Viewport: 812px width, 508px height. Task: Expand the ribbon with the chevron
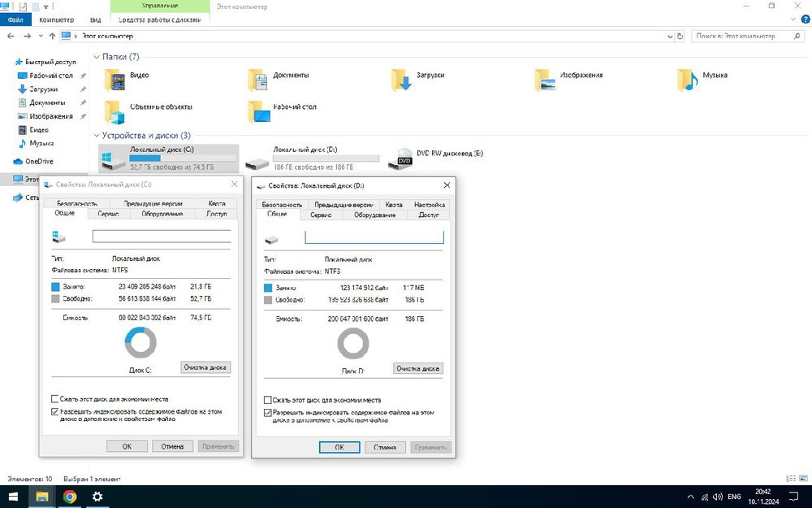793,20
